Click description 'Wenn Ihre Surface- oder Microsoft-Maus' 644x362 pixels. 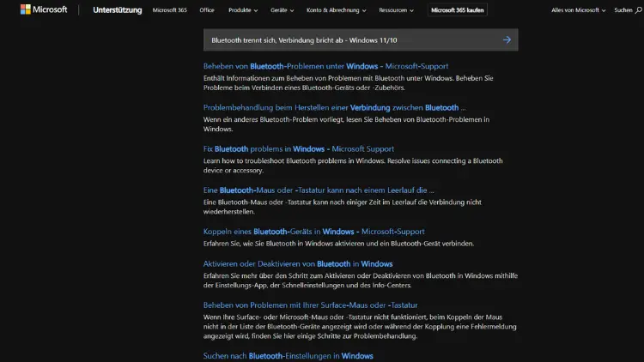pyautogui.click(x=360, y=327)
